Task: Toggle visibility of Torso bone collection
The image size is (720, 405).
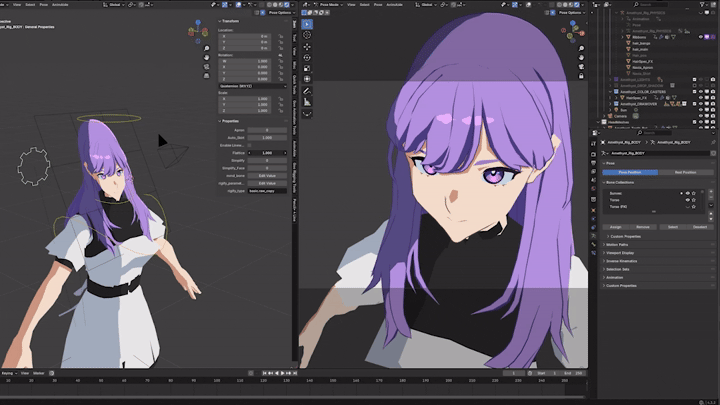Action: (687, 200)
